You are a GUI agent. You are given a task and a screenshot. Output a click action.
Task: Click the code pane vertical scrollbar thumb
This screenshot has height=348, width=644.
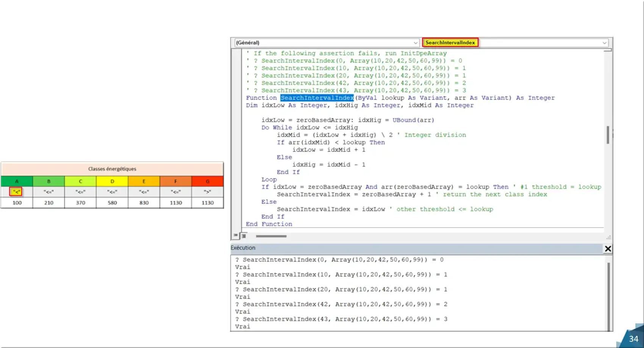click(x=608, y=135)
